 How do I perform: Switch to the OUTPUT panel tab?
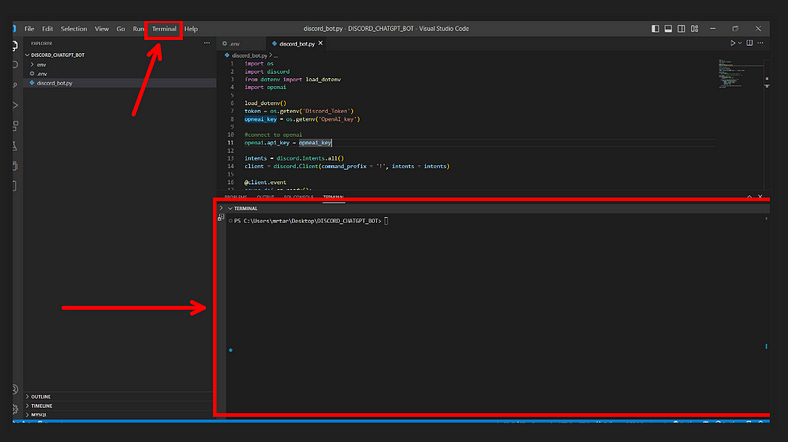[x=265, y=197]
